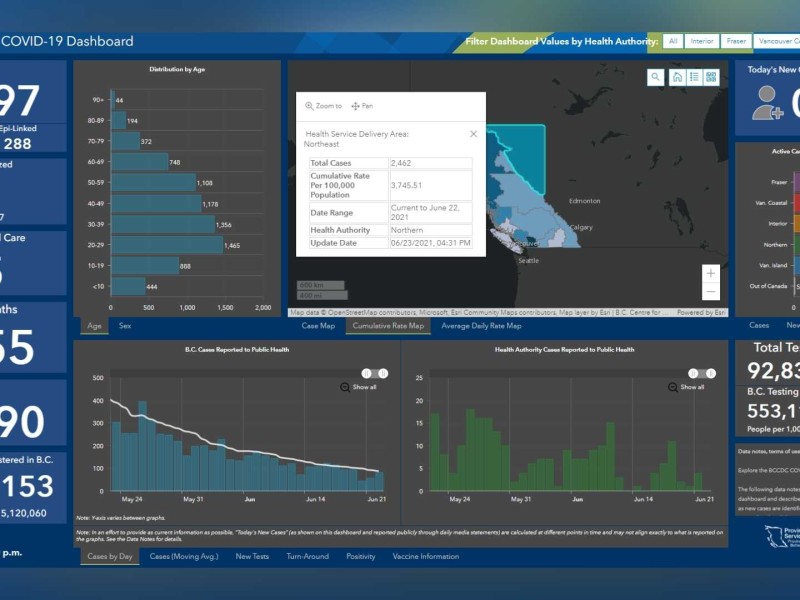Open the Case Map tab
This screenshot has height=600, width=800.
tap(318, 325)
